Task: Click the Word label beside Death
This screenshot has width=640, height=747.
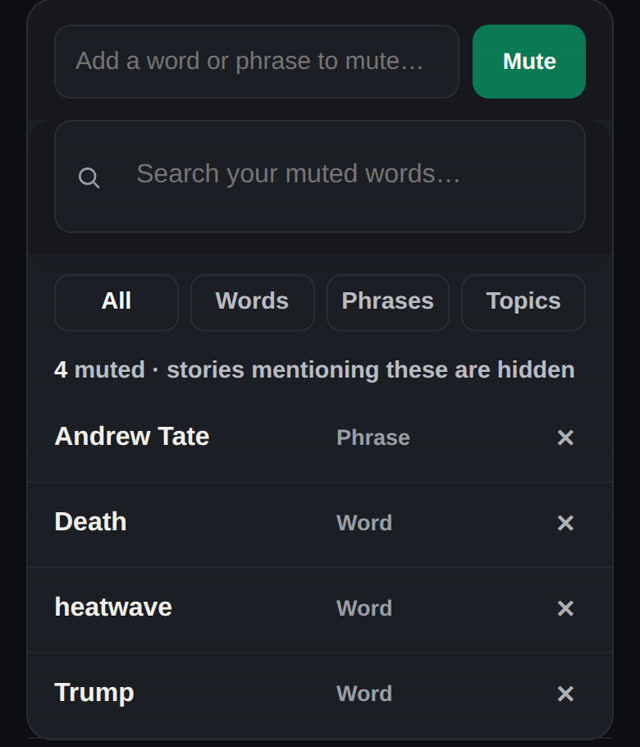Action: click(x=364, y=523)
